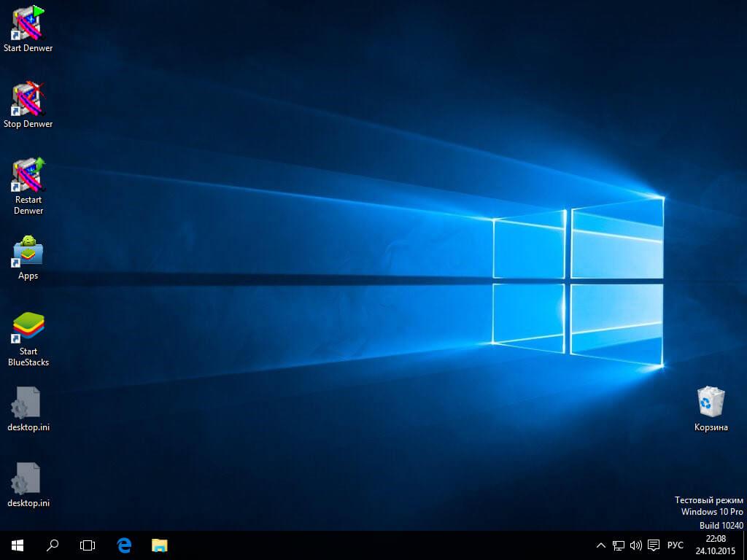The image size is (747, 560).
Task: Click the Show desktop strip
Action: click(745, 545)
